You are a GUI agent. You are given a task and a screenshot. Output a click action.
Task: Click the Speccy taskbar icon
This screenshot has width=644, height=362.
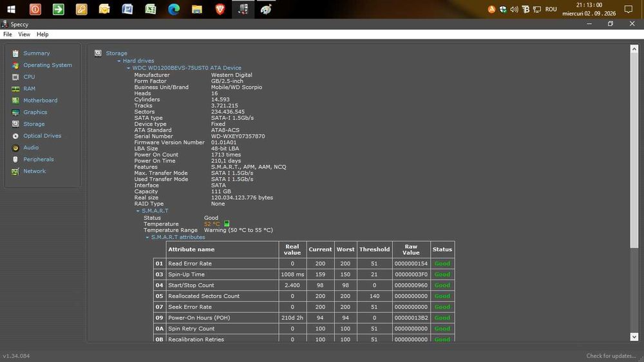[243, 9]
